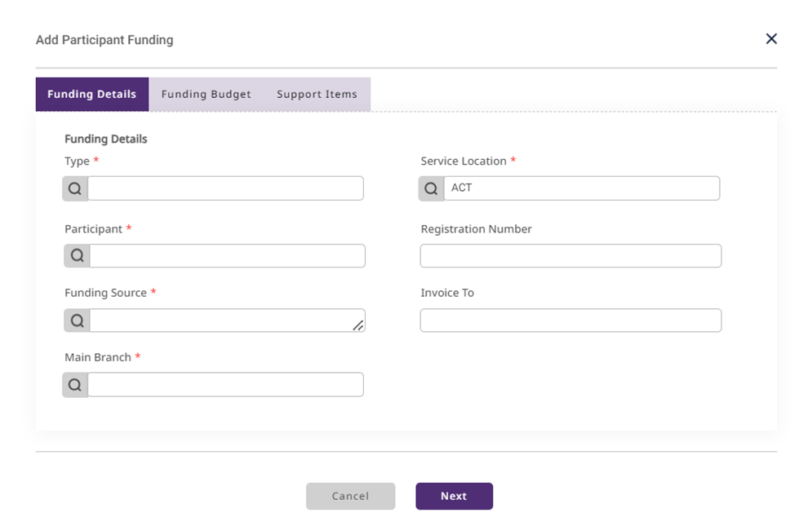The image size is (812, 526).
Task: Focus the Main Branch input field
Action: 225,385
